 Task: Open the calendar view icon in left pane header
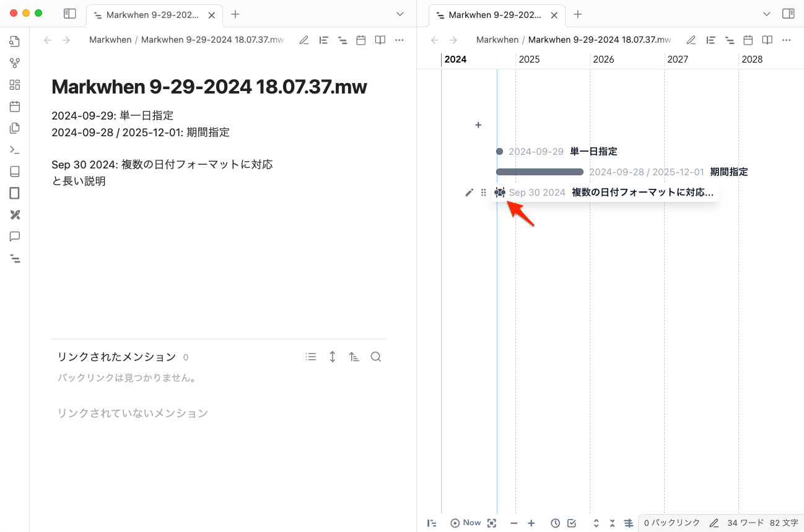[361, 40]
